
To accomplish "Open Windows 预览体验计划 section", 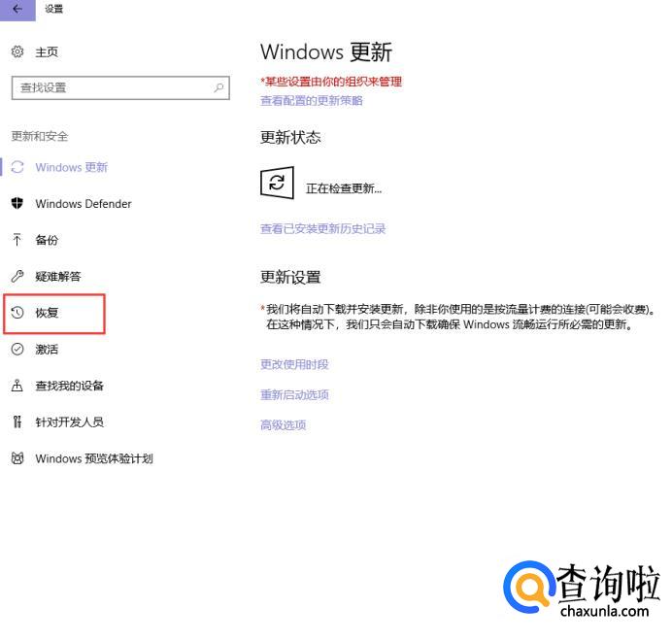I will pos(94,458).
